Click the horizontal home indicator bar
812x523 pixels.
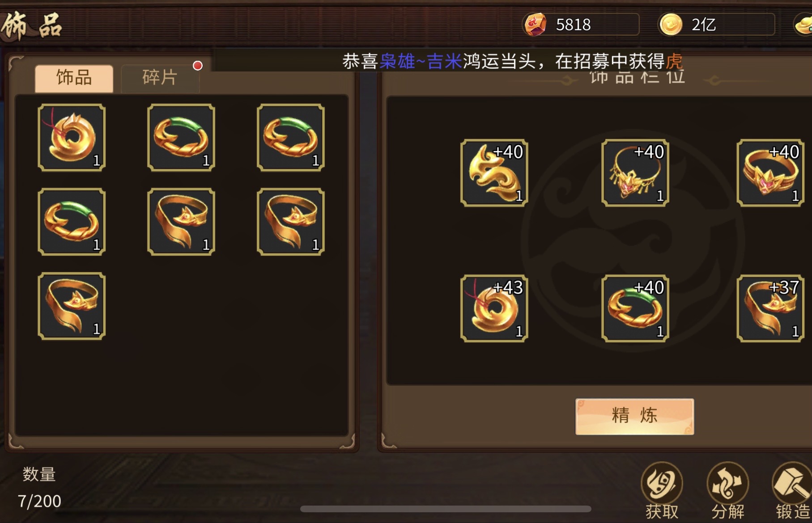point(446,509)
